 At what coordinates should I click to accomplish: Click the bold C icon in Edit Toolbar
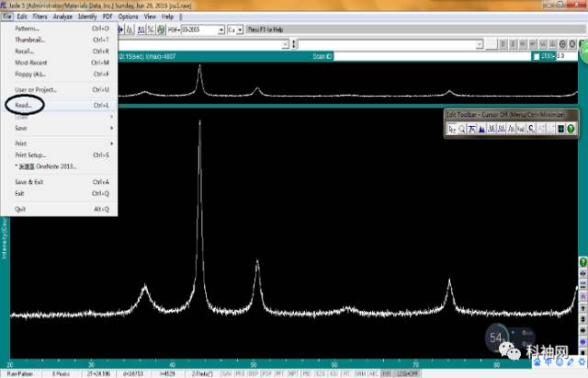[531, 129]
